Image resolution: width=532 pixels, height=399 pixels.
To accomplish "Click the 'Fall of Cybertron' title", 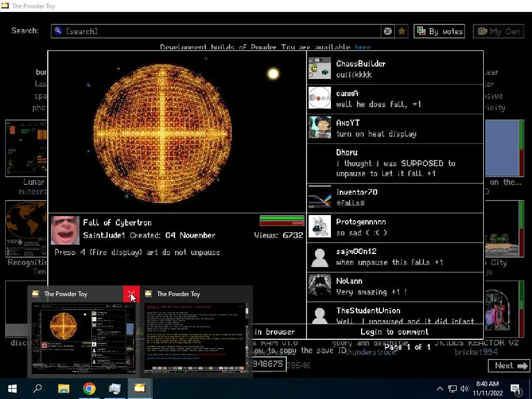I will [117, 222].
